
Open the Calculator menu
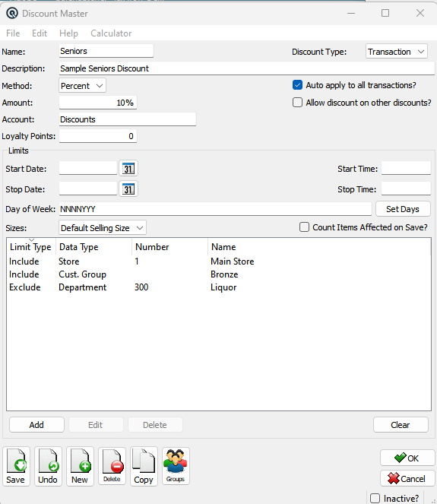click(111, 33)
